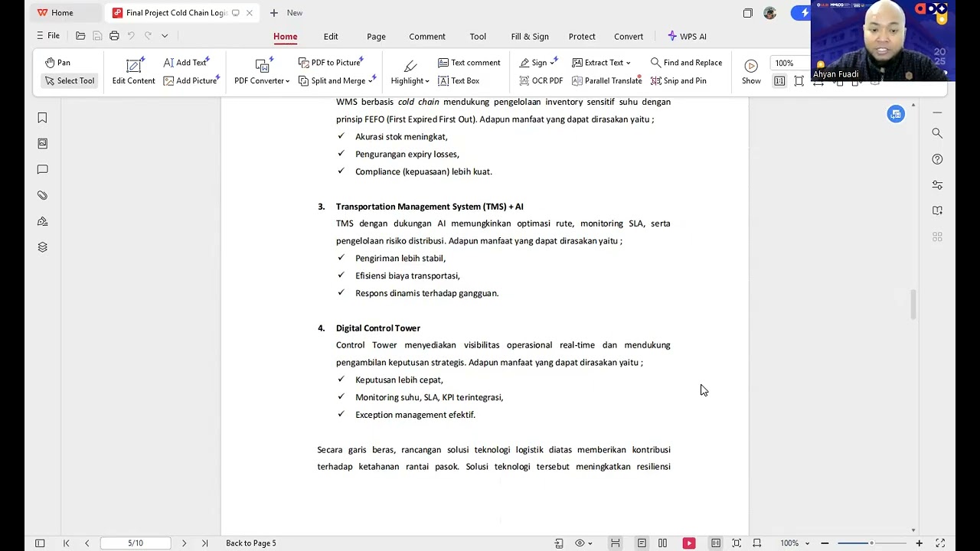Viewport: 980px width, 551px height.
Task: Click the Sign tool
Action: [x=538, y=63]
